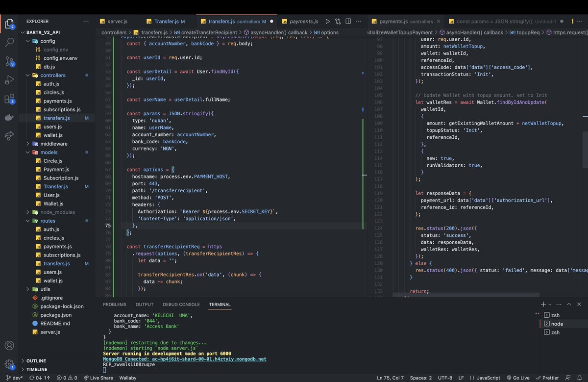Image resolution: width=588 pixels, height=382 pixels.
Task: Open terminal panel more actions ellipsis
Action: point(560,305)
